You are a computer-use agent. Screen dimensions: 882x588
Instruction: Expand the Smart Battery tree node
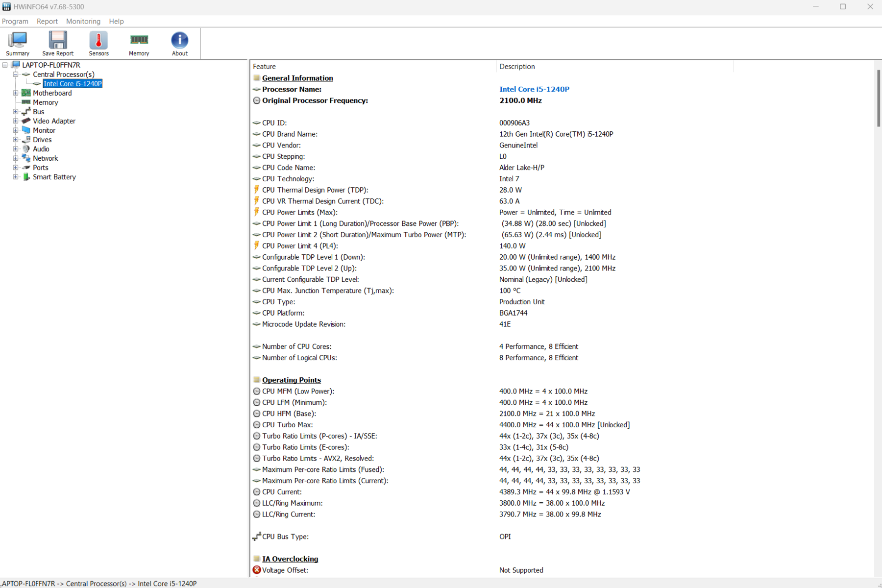(x=16, y=177)
